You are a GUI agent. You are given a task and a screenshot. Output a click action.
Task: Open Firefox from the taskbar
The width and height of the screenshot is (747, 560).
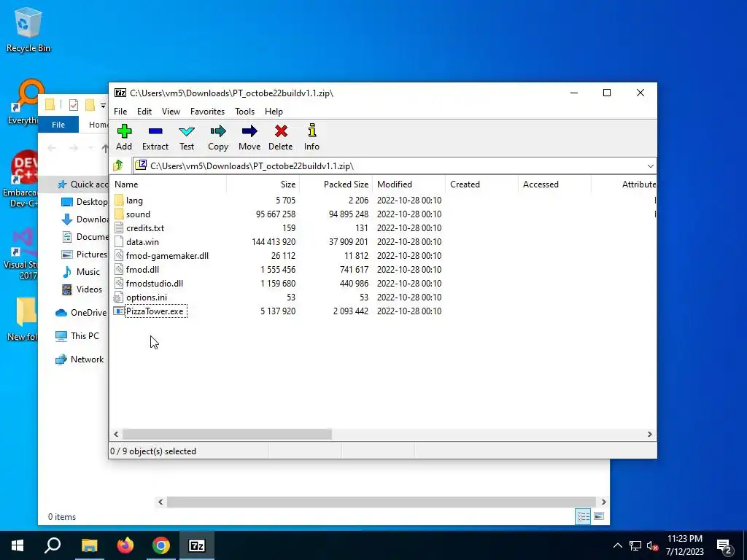click(x=125, y=545)
